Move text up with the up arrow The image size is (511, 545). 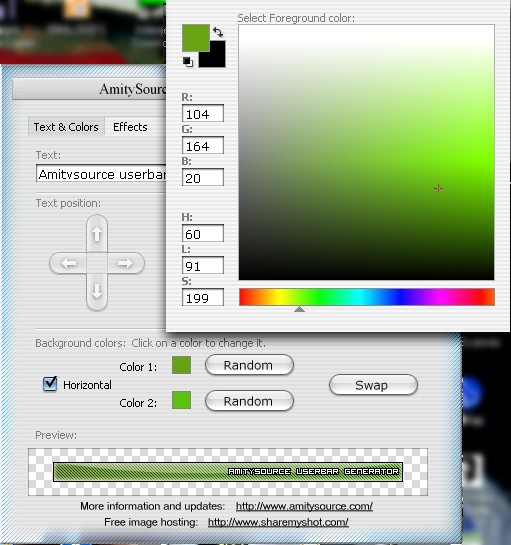(x=97, y=234)
